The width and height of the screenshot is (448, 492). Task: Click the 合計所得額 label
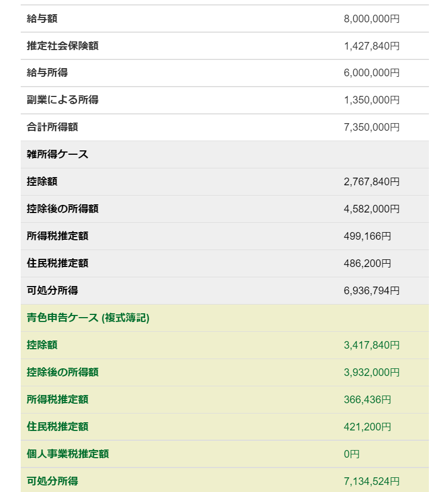[52, 127]
